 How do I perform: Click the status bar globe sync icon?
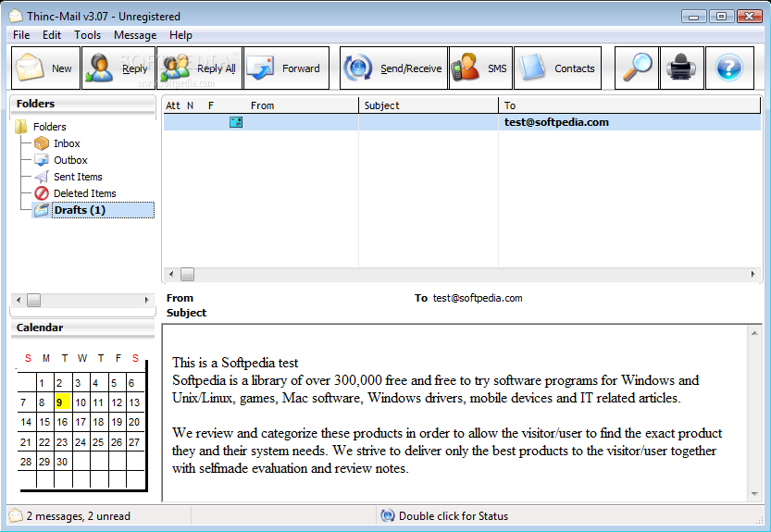(388, 515)
